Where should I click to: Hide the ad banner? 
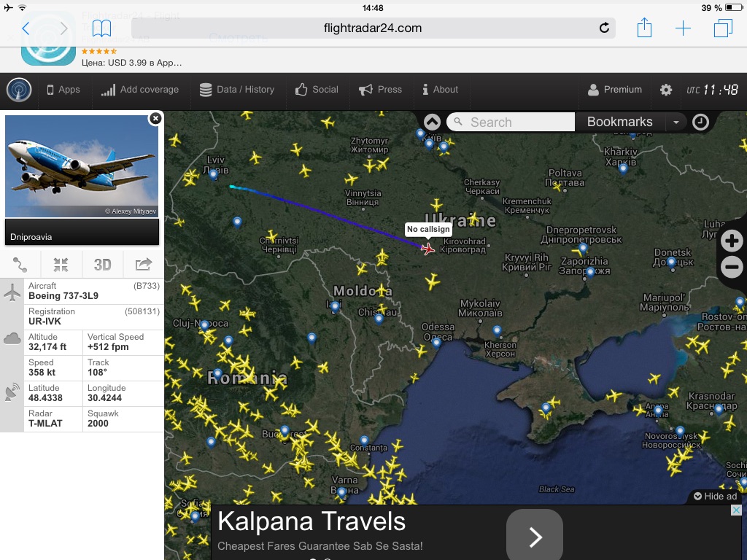click(x=715, y=496)
